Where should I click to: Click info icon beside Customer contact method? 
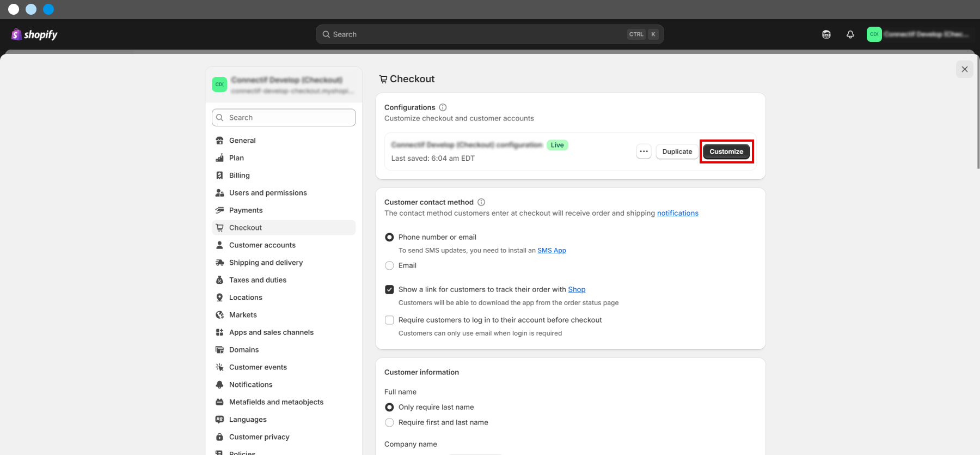point(481,202)
